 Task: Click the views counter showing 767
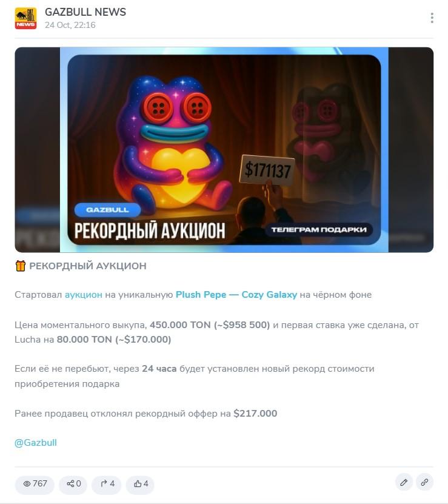tap(35, 484)
